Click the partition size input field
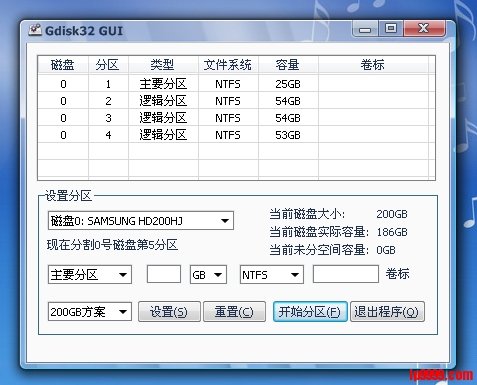 point(164,274)
